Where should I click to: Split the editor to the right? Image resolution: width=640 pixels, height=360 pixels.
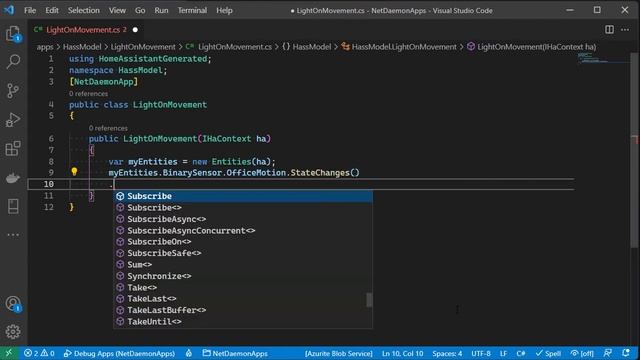click(609, 29)
